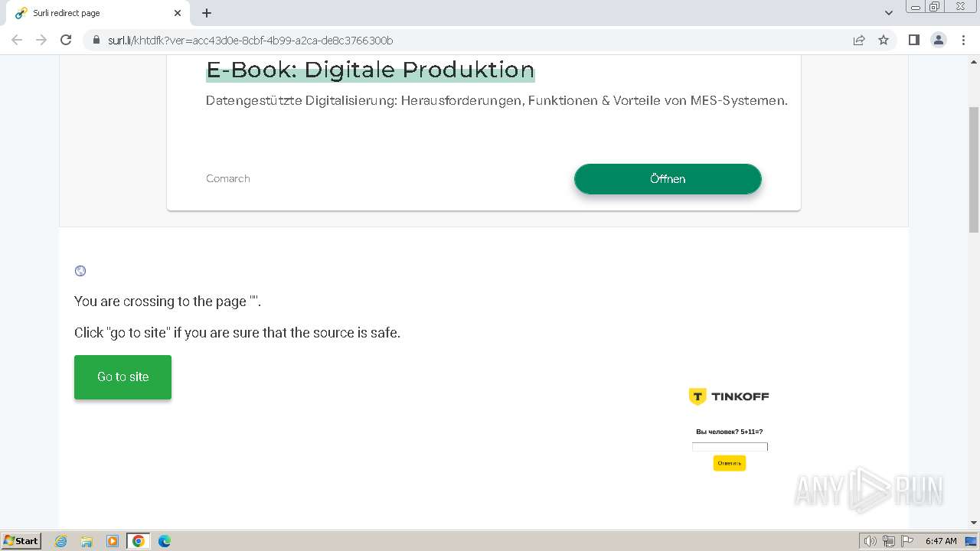Go forward in browser history
The image size is (980, 551).
tap(41, 40)
